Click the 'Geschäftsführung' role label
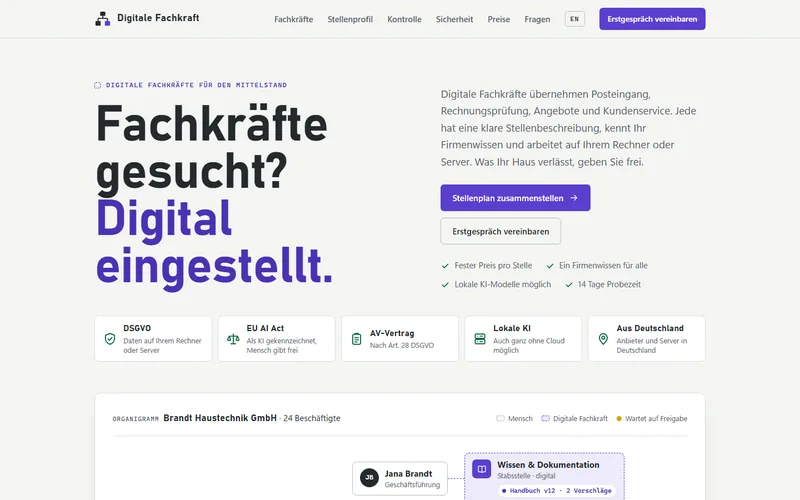Viewport: 800px width, 500px height. 412,485
